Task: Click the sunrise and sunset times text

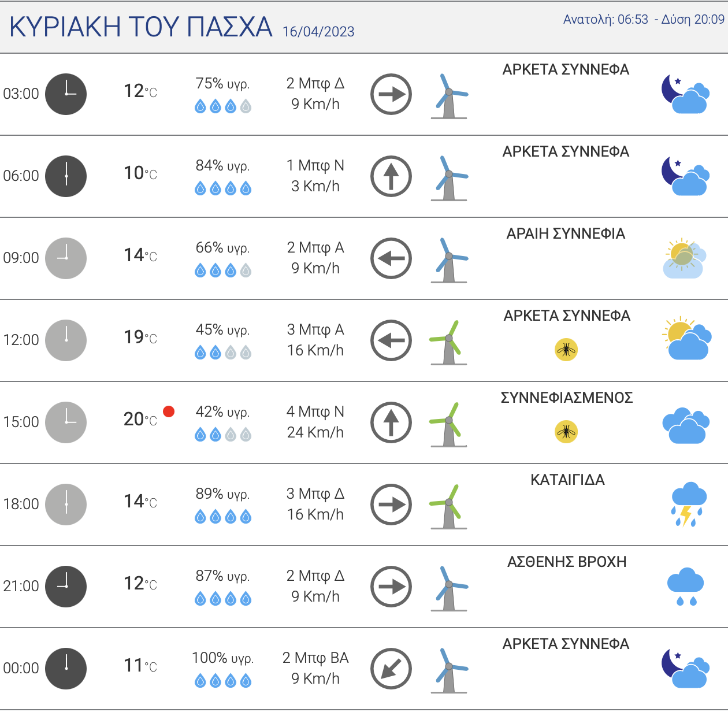Action: click(644, 20)
